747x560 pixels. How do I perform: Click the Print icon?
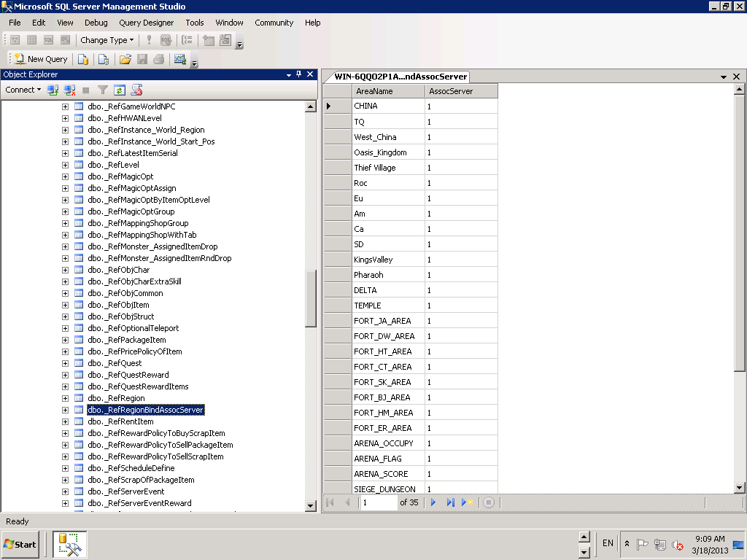coord(158,59)
